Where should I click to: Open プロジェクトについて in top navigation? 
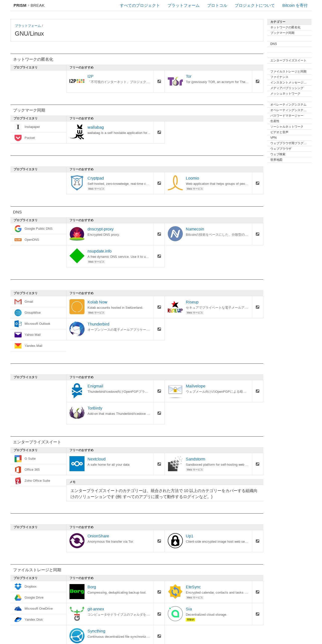point(255,6)
